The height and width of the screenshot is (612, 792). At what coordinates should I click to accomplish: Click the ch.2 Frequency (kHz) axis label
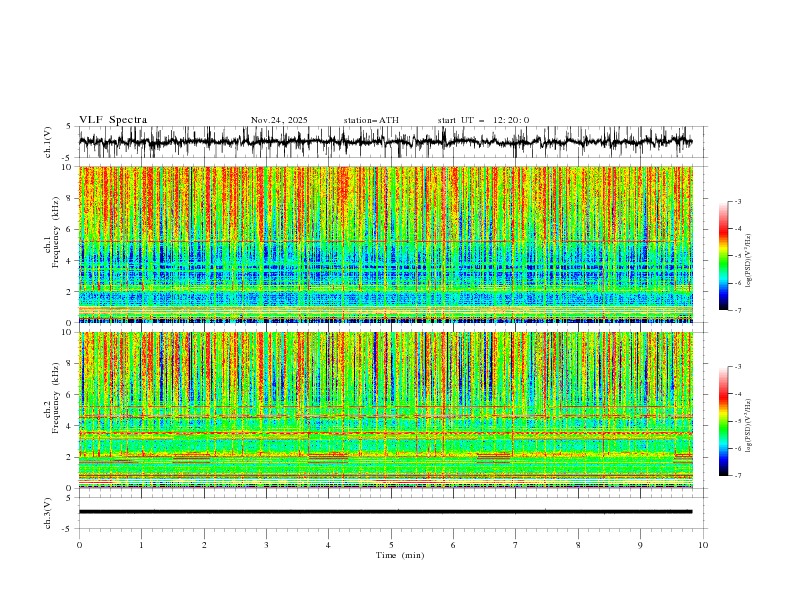[52, 397]
